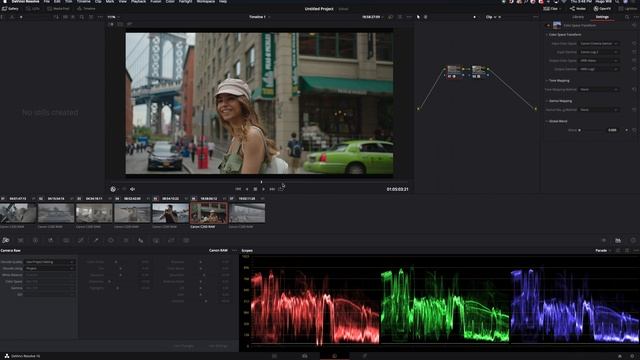
Task: Toggle the highlight mode above viewer
Action: (x=129, y=24)
